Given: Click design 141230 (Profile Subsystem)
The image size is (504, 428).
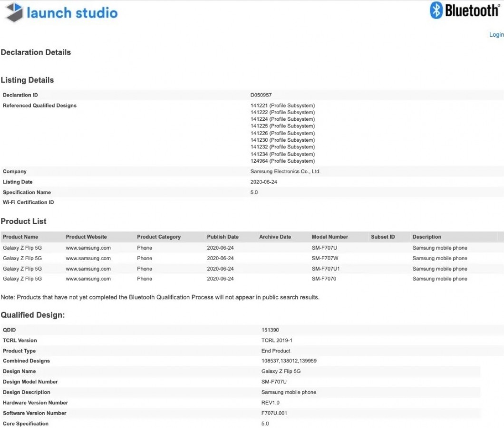Looking at the screenshot, I should coord(282,140).
